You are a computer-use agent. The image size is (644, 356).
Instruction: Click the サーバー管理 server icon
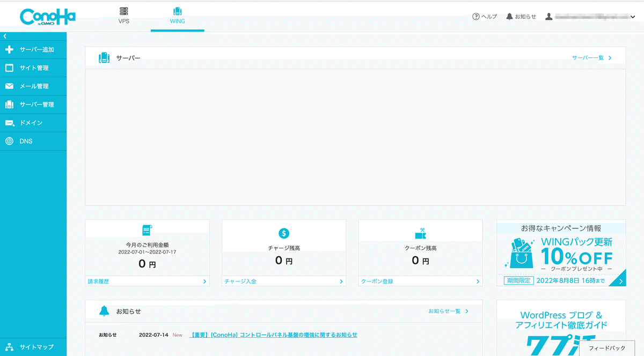point(9,105)
